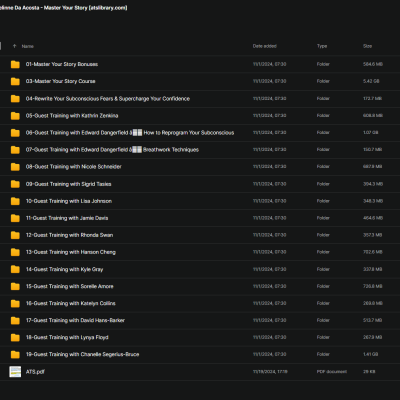Click the Master Your Story breadcrumb title
Viewport: 400px width, 400px height.
[63, 8]
